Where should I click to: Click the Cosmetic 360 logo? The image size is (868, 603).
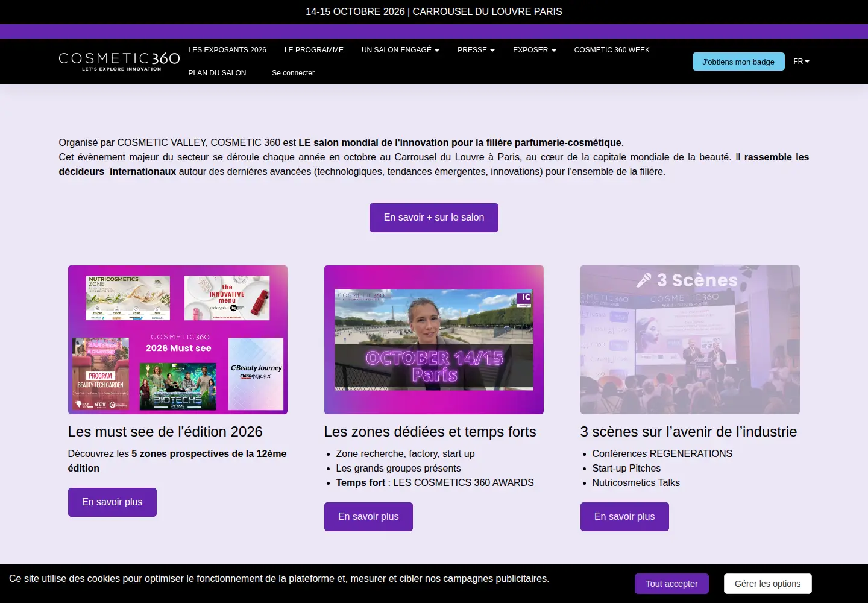pos(119,62)
